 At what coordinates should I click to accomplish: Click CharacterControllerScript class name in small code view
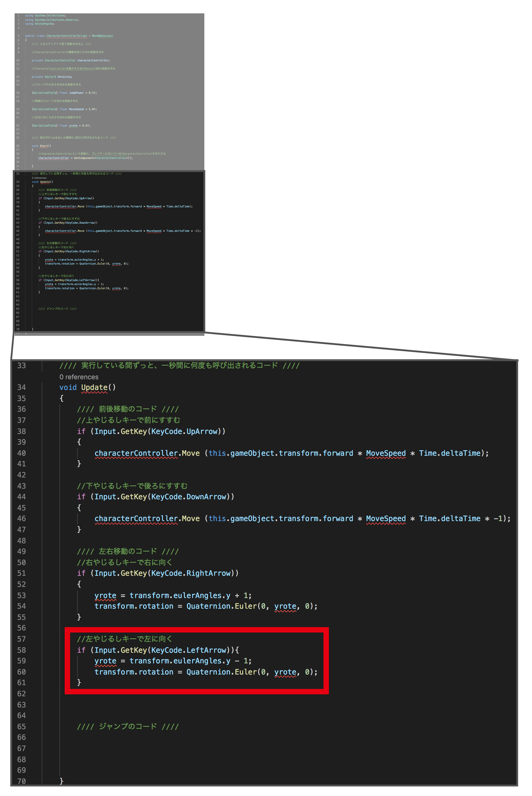pos(66,36)
